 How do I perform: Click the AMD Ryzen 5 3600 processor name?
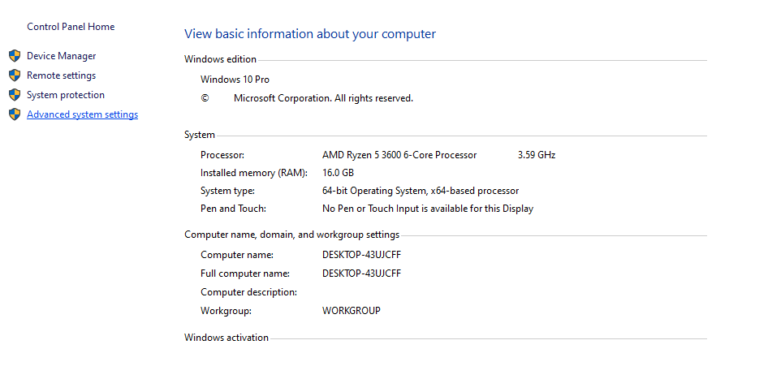pos(399,155)
